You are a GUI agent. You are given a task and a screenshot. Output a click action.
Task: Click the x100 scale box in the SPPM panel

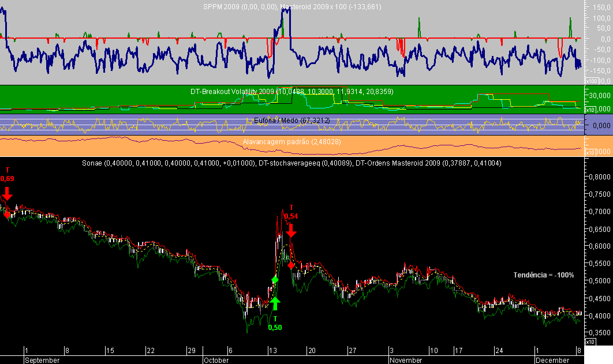pyautogui.click(x=590, y=81)
